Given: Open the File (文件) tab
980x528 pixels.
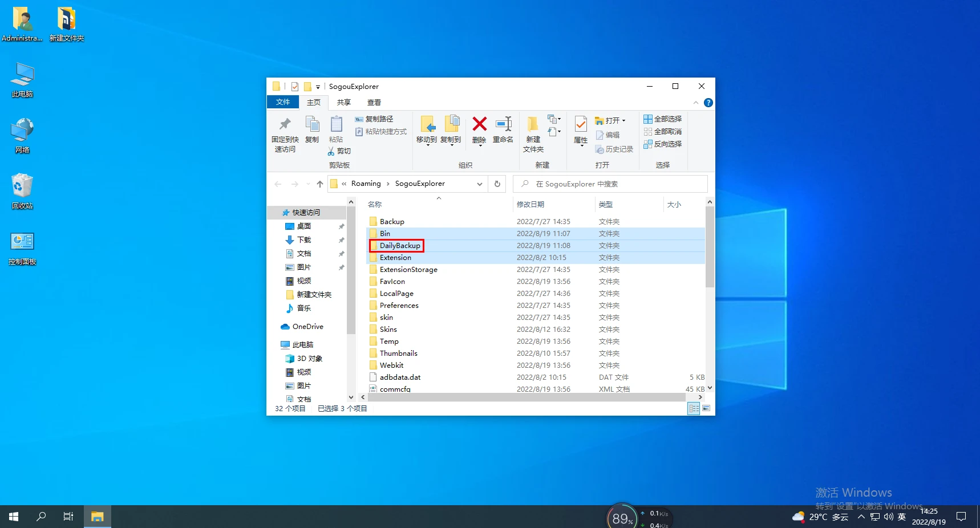Looking at the screenshot, I should point(283,102).
